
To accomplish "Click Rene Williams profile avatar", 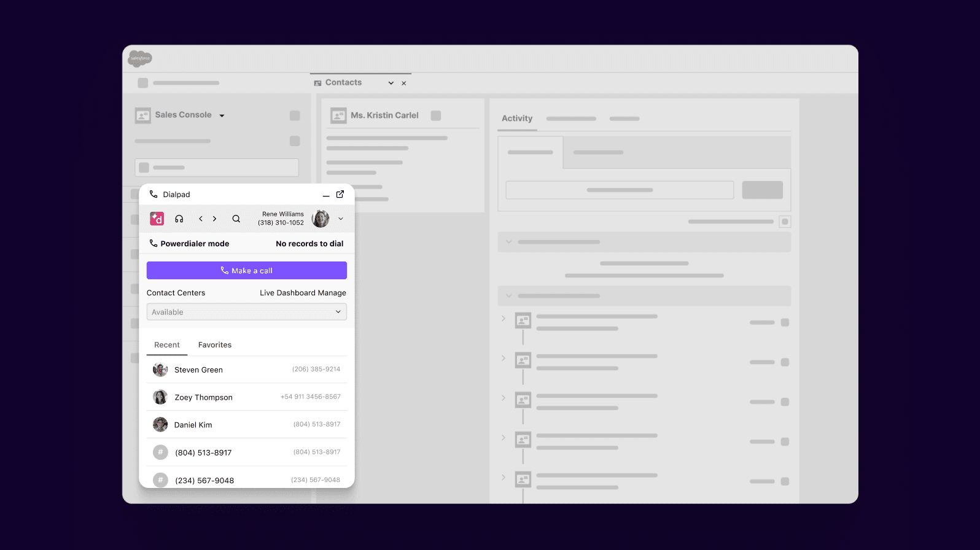I will [x=321, y=219].
